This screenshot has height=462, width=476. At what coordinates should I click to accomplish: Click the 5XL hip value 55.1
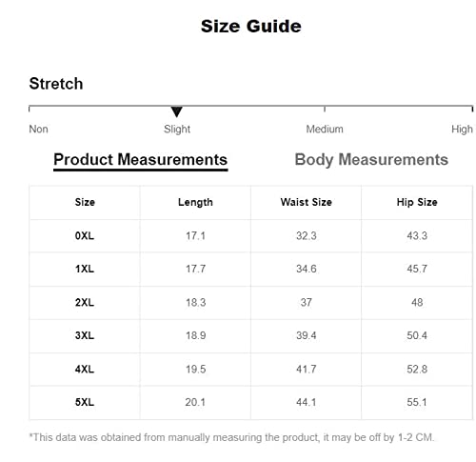point(417,402)
